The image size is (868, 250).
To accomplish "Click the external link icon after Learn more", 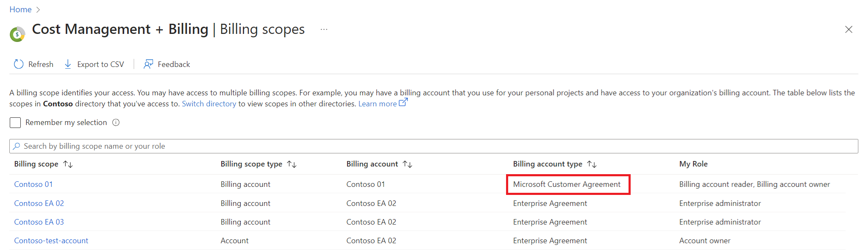I will click(403, 103).
